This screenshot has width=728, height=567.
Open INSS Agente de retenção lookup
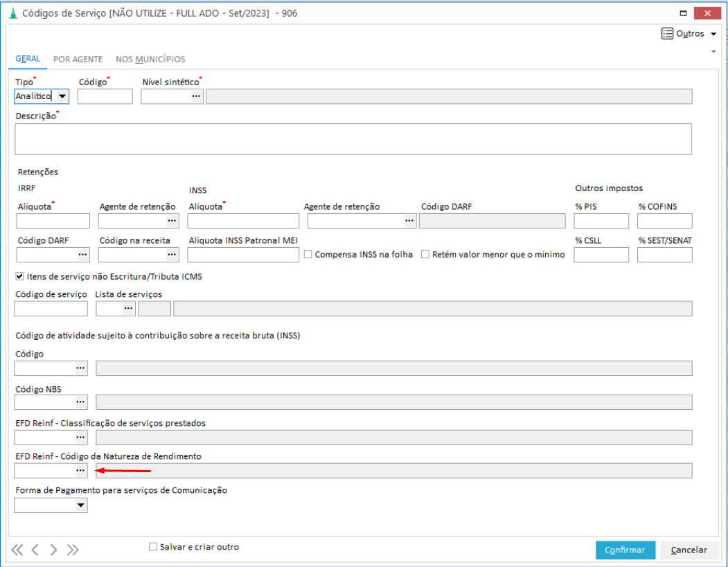pyautogui.click(x=409, y=221)
